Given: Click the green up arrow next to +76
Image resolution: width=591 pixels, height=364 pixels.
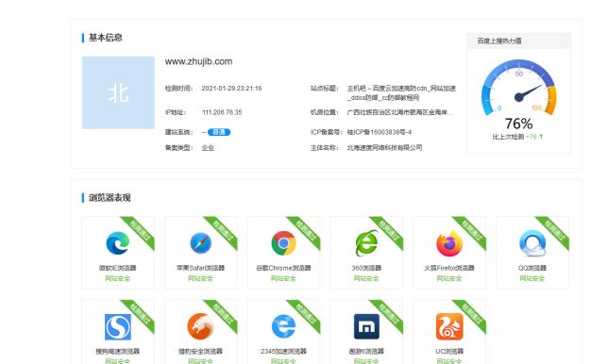Looking at the screenshot, I should [x=541, y=137].
